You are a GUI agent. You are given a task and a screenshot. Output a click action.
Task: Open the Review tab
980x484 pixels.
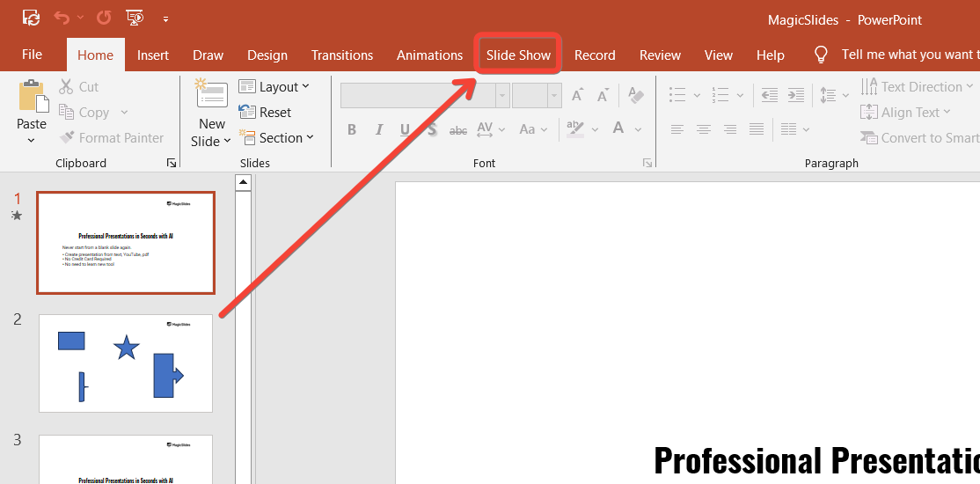(660, 55)
